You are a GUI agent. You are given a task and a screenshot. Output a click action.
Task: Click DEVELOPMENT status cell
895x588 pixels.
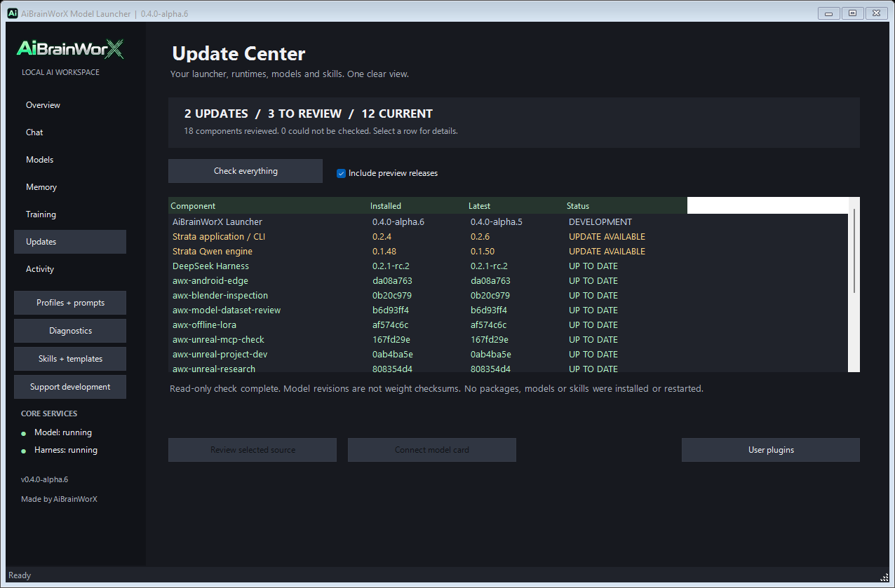pos(600,222)
